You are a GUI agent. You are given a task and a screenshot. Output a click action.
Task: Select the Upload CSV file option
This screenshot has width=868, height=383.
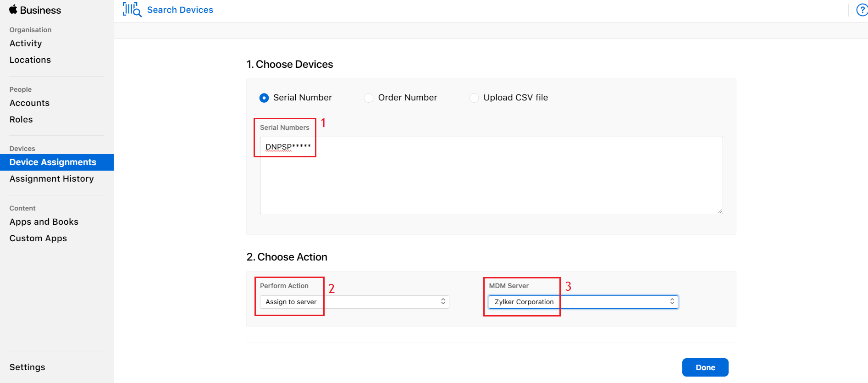click(474, 98)
